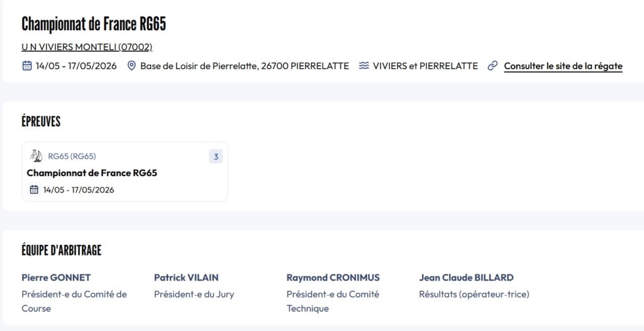The image size is (644, 331).
Task: Click the VIVIERS et PIERRELATTE water body text
Action: (425, 66)
